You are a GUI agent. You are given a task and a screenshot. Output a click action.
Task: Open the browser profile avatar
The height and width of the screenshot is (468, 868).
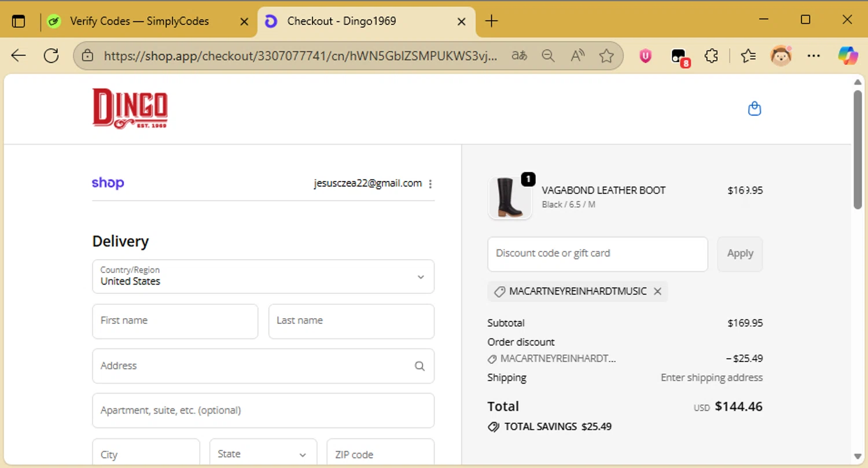pyautogui.click(x=781, y=56)
